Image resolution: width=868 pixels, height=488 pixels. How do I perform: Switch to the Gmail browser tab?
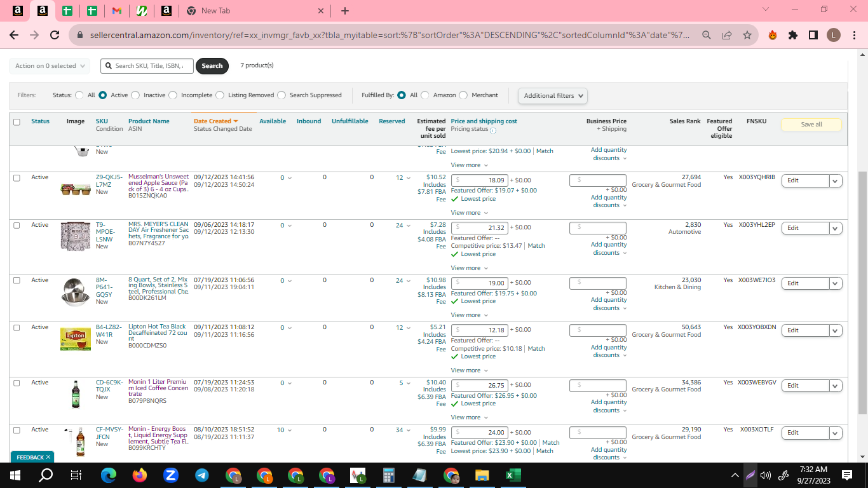pos(116,11)
